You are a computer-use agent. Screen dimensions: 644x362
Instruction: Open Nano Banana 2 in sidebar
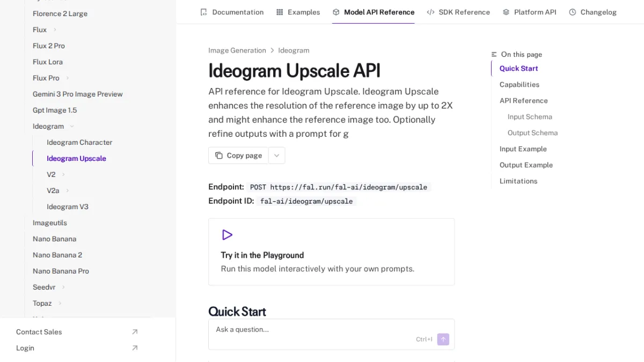point(57,255)
